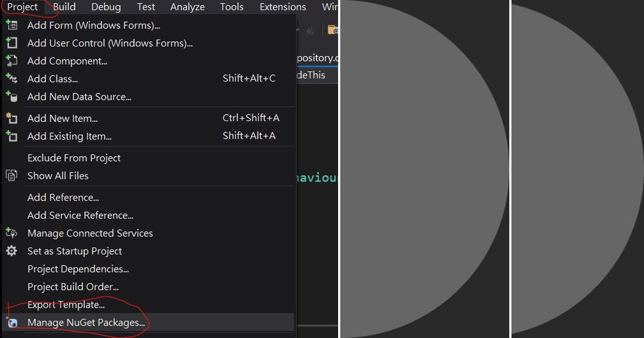Open the Build menu
Image resolution: width=644 pixels, height=338 pixels.
[x=64, y=7]
